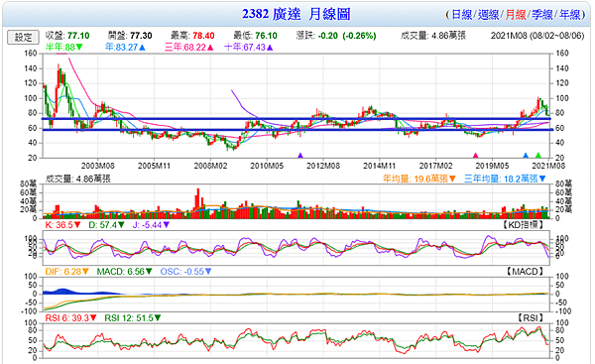This screenshot has width=595, height=364.
Task: Click the 2017M02 date axis label
Action: (x=435, y=166)
